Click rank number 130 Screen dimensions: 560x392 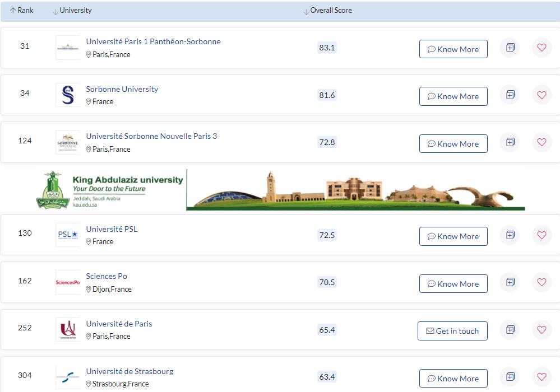tap(25, 233)
